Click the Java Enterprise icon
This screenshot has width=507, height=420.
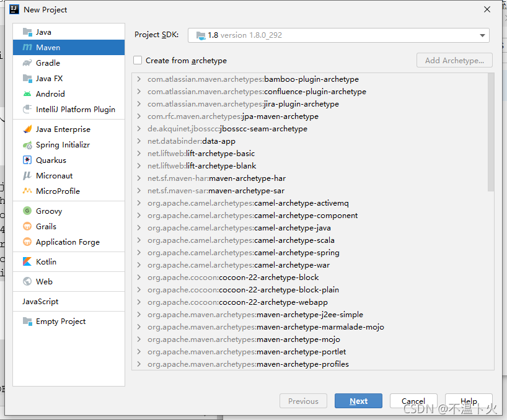27,129
